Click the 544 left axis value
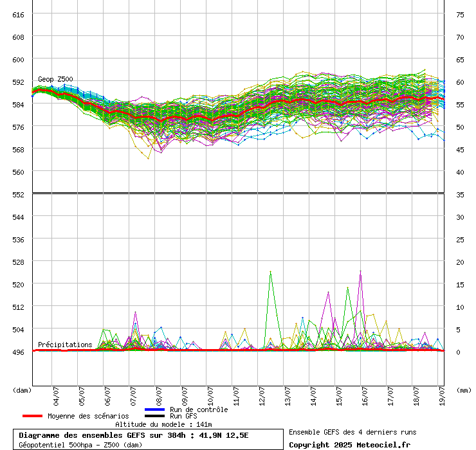This screenshot has width=476, height=450. [x=18, y=217]
